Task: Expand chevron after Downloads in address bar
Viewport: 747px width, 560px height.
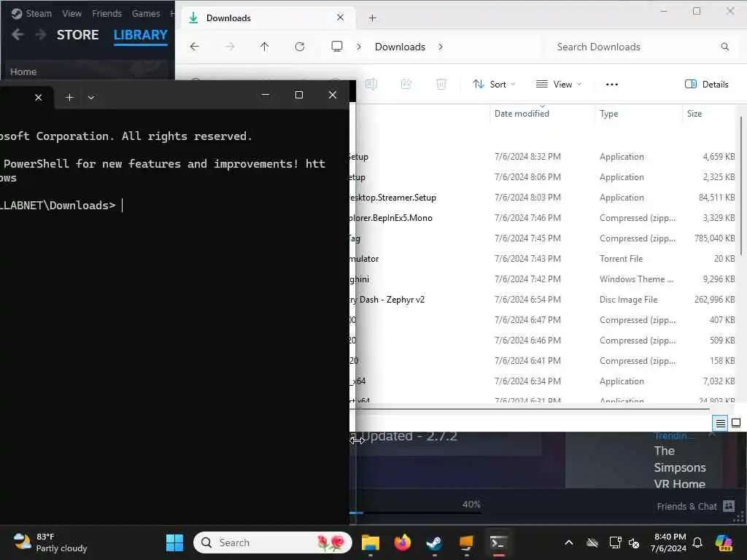Action: pyautogui.click(x=441, y=47)
